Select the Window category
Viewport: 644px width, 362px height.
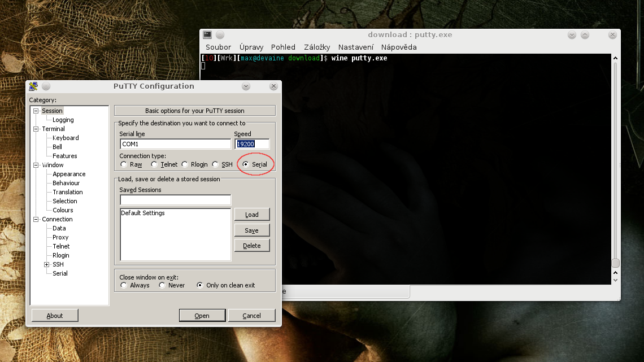[53, 165]
